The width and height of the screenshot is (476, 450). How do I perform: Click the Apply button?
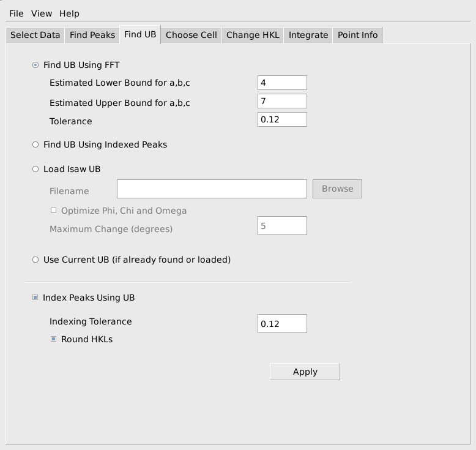(305, 372)
